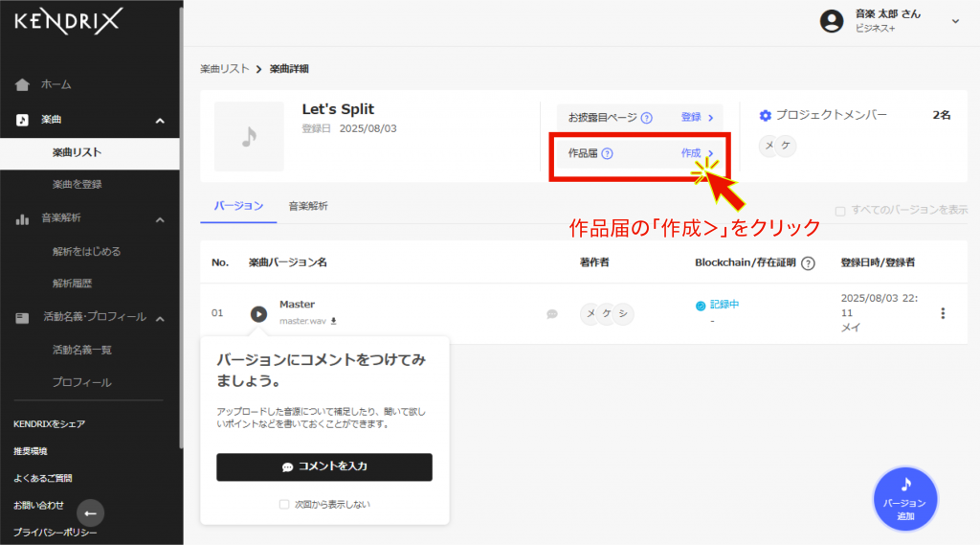Click the project member gear icon
Image resolution: width=980 pixels, height=545 pixels.
(x=765, y=116)
